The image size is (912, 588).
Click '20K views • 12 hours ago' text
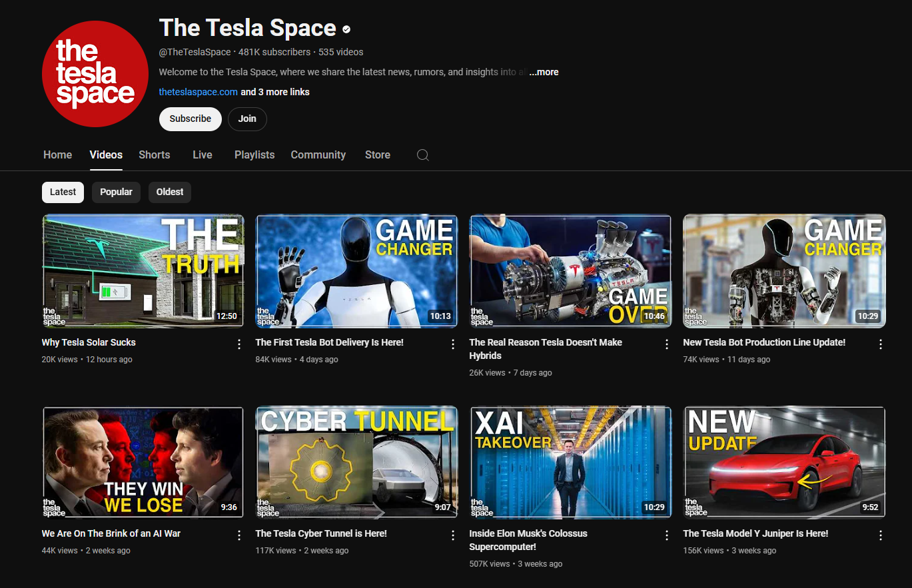(x=87, y=360)
